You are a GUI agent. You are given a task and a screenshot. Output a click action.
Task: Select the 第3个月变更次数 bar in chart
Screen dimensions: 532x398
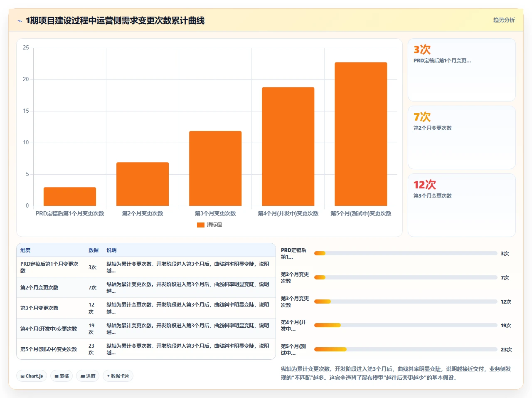click(x=215, y=168)
